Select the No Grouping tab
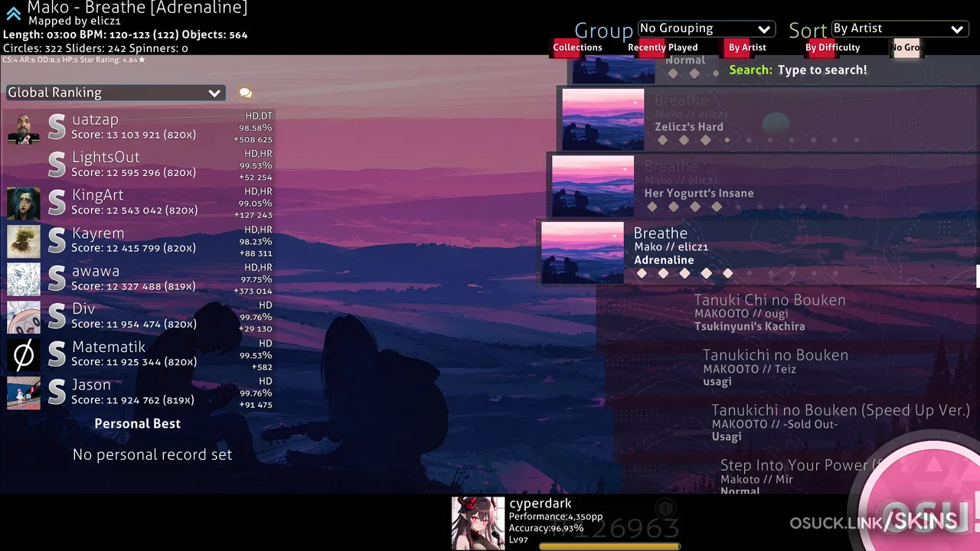The image size is (980, 551). [x=906, y=47]
